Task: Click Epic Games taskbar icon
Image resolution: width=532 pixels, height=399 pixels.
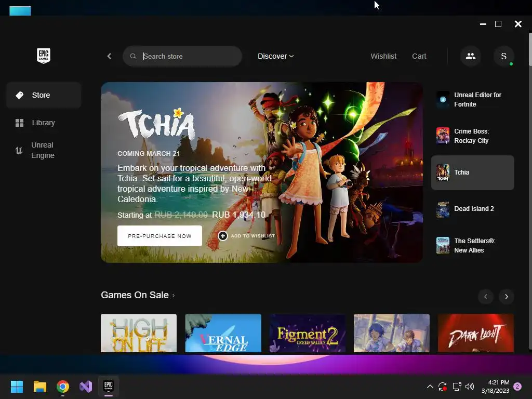Action: (x=108, y=386)
